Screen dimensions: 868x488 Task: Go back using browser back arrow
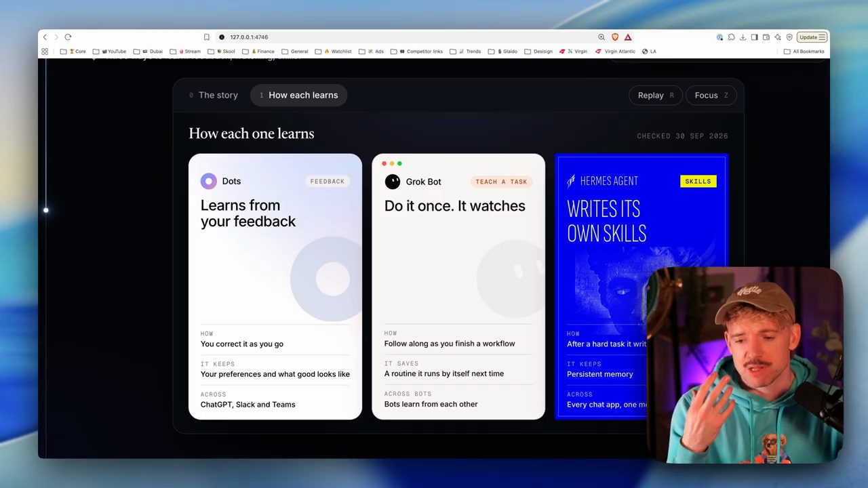tap(45, 37)
